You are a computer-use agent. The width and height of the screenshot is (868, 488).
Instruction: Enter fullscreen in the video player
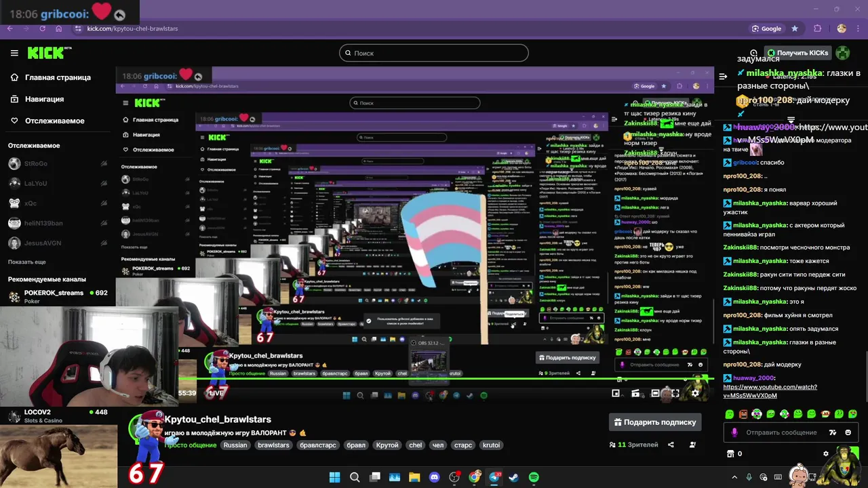click(675, 393)
